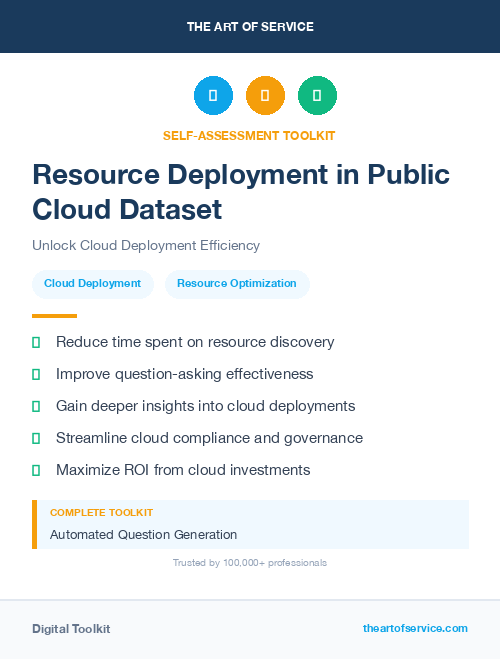
Task: Select the Resource Optimization tag
Action: (237, 284)
